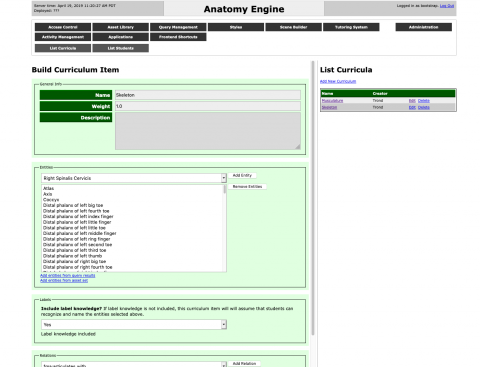
Task: Select Axis in the entities list
Action: click(48, 194)
